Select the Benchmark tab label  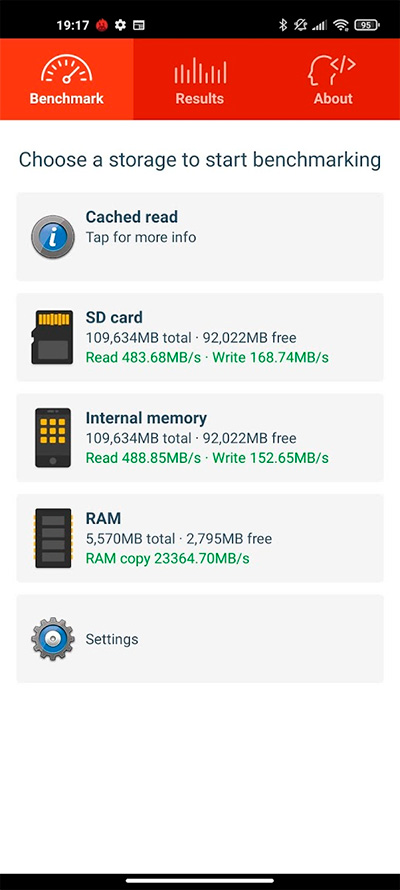point(66,98)
